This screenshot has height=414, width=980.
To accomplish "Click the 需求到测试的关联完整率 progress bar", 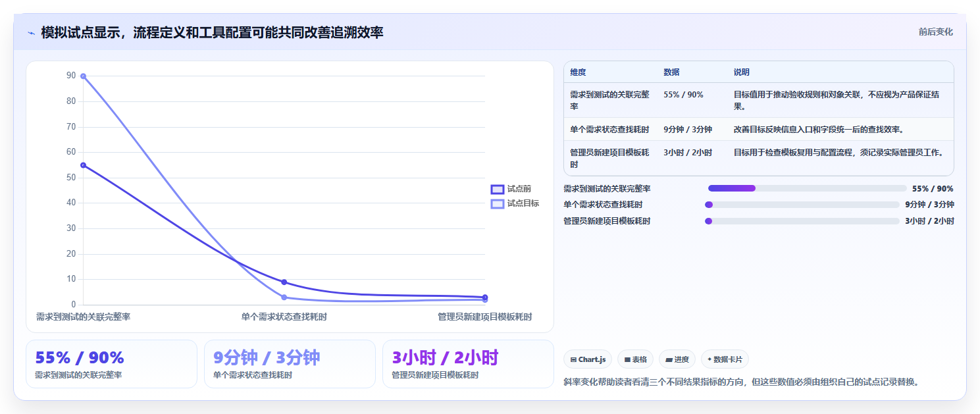I will click(808, 188).
